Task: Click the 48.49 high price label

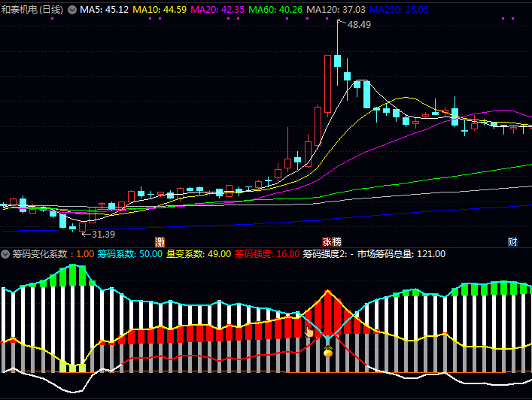Action: click(x=359, y=25)
